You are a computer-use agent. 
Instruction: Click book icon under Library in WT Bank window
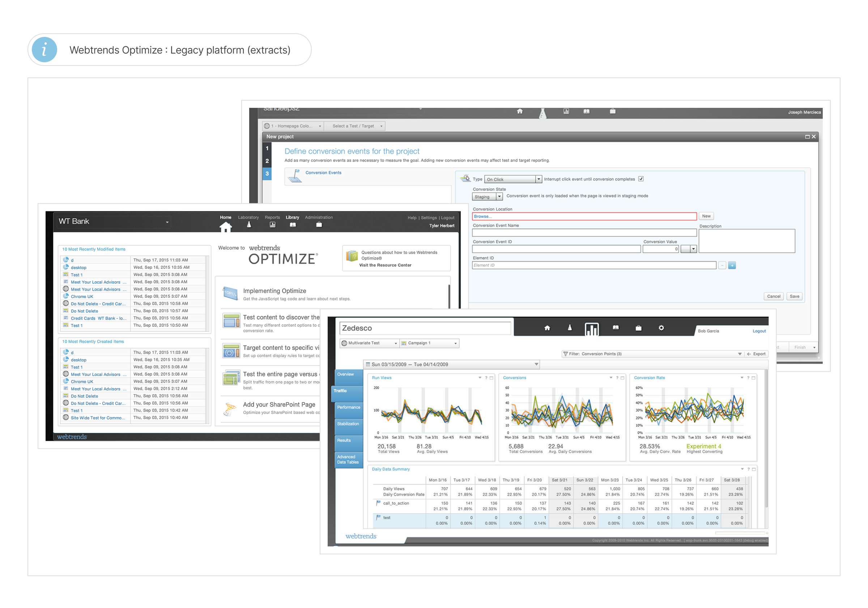(x=293, y=225)
